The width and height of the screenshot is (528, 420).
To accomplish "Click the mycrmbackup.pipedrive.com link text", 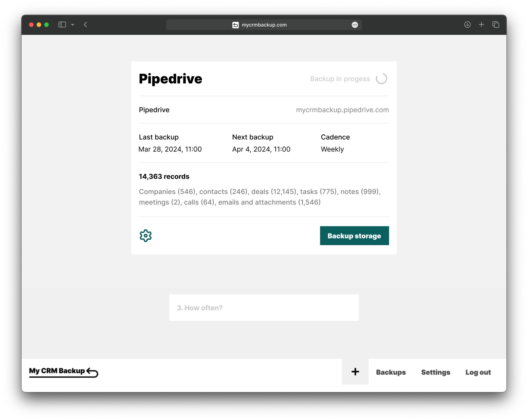I will [x=342, y=110].
